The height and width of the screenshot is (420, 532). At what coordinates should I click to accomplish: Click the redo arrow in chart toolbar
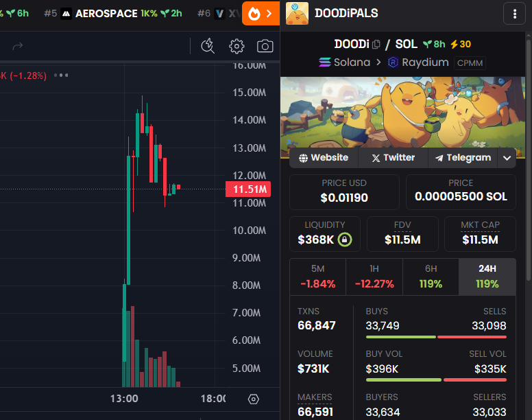tap(18, 46)
